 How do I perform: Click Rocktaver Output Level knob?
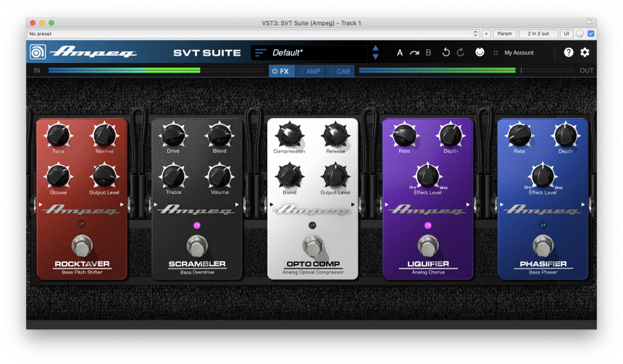(104, 176)
